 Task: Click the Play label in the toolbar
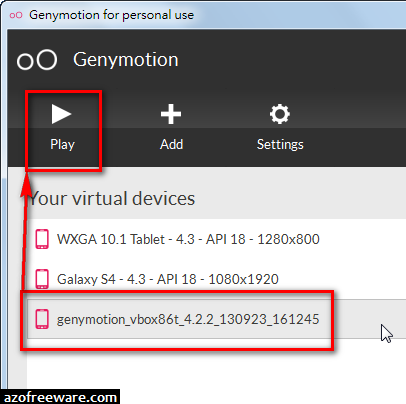tap(62, 145)
